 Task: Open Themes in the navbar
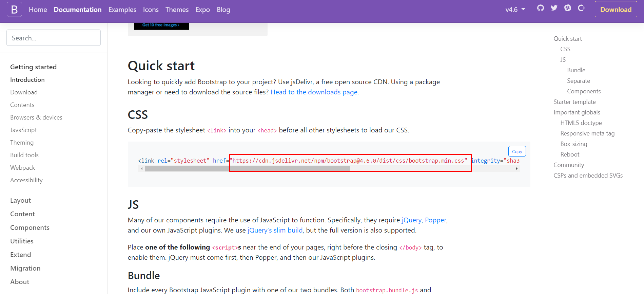177,10
